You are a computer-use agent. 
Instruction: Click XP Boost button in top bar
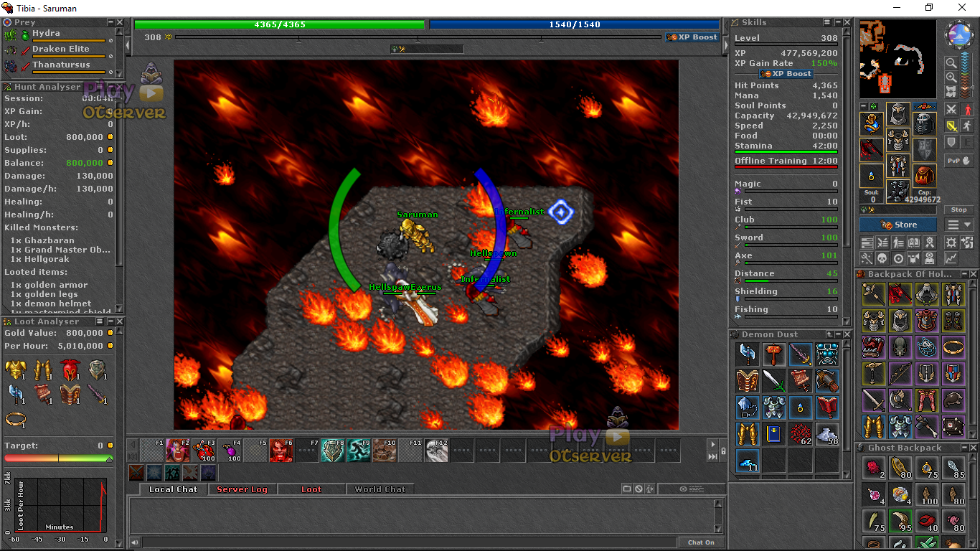[x=692, y=37]
